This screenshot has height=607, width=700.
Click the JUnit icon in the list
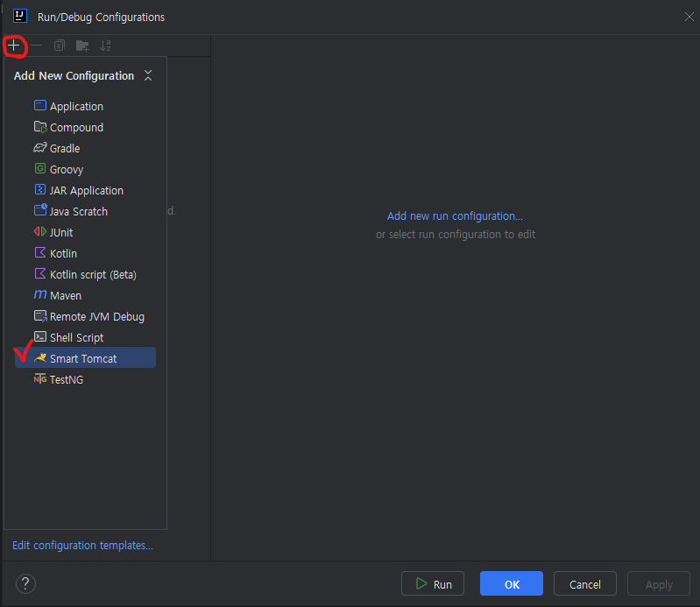pos(40,231)
